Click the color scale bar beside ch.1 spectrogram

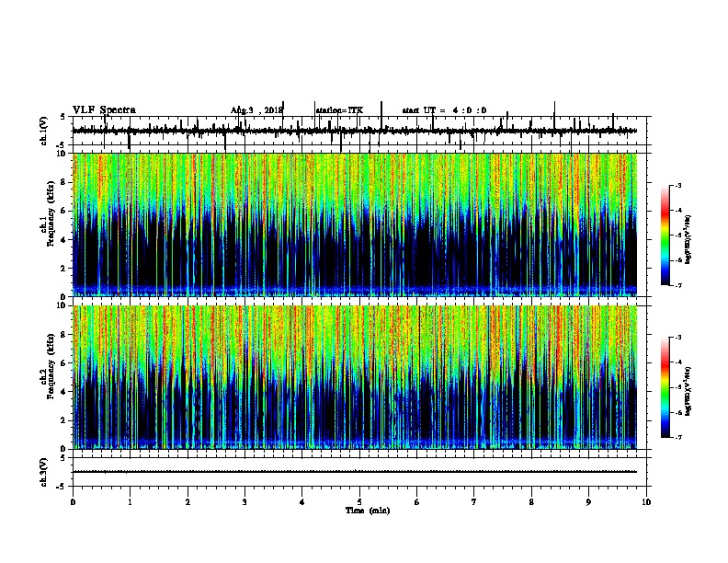665,236
